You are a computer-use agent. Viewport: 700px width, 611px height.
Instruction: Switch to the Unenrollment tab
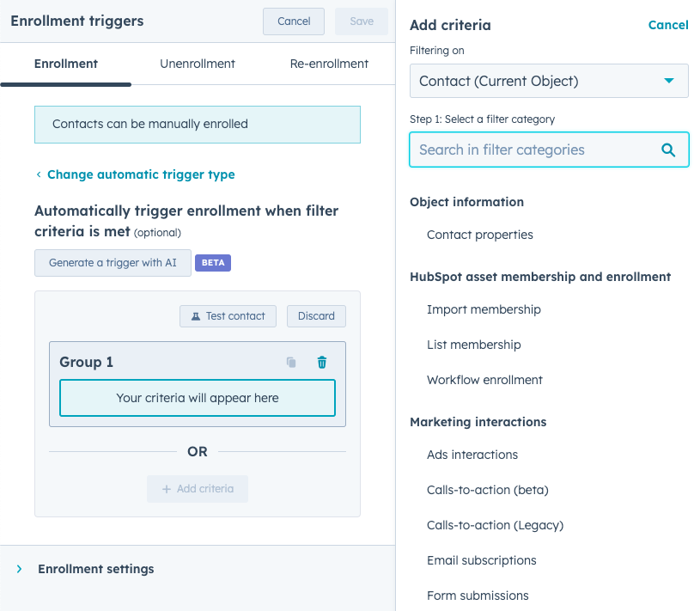197,64
